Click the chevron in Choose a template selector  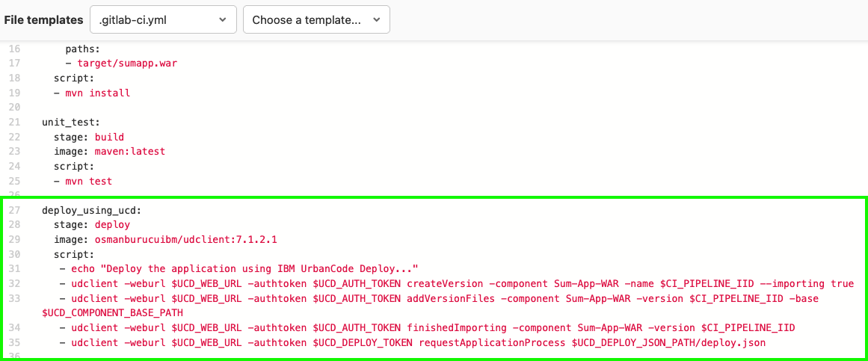[x=376, y=20]
